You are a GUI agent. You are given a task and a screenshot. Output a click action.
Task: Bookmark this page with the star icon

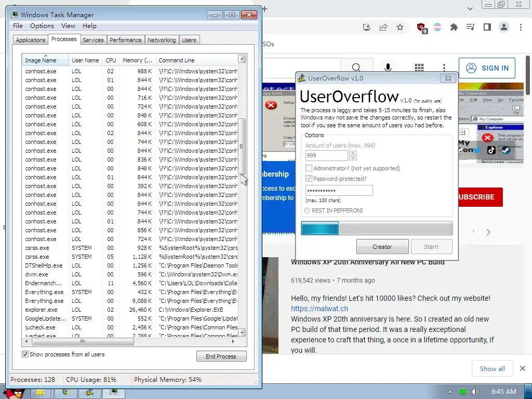(400, 27)
